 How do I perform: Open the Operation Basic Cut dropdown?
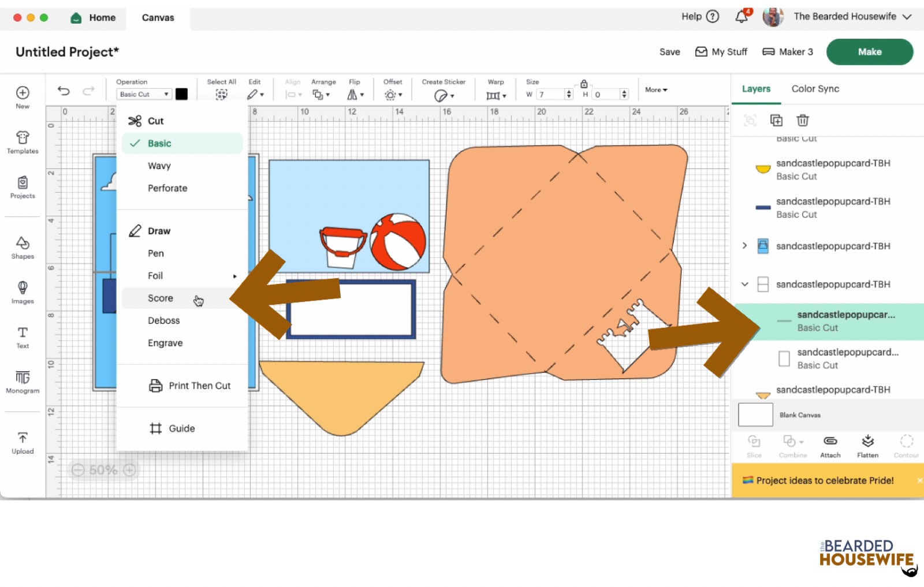[x=144, y=94]
